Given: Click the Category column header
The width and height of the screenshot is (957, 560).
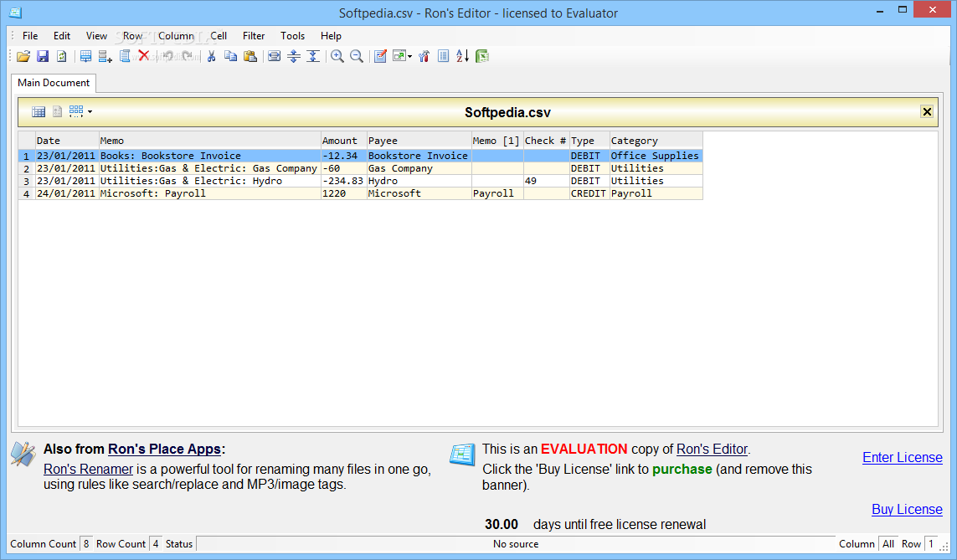Looking at the screenshot, I should [656, 141].
